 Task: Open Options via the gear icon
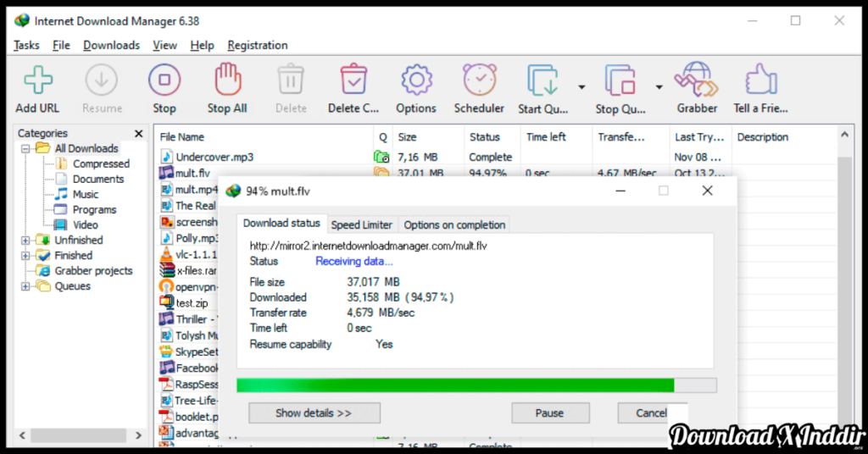(x=415, y=81)
